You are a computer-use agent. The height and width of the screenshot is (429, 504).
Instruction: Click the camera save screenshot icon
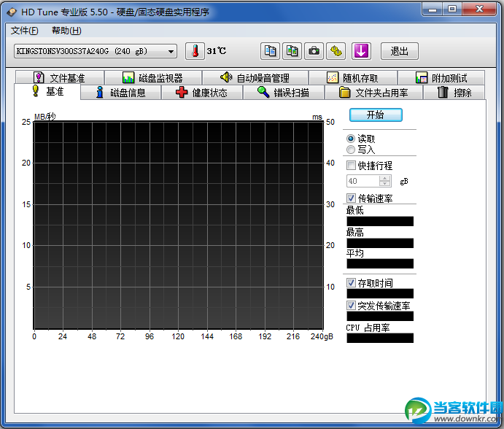tap(314, 51)
